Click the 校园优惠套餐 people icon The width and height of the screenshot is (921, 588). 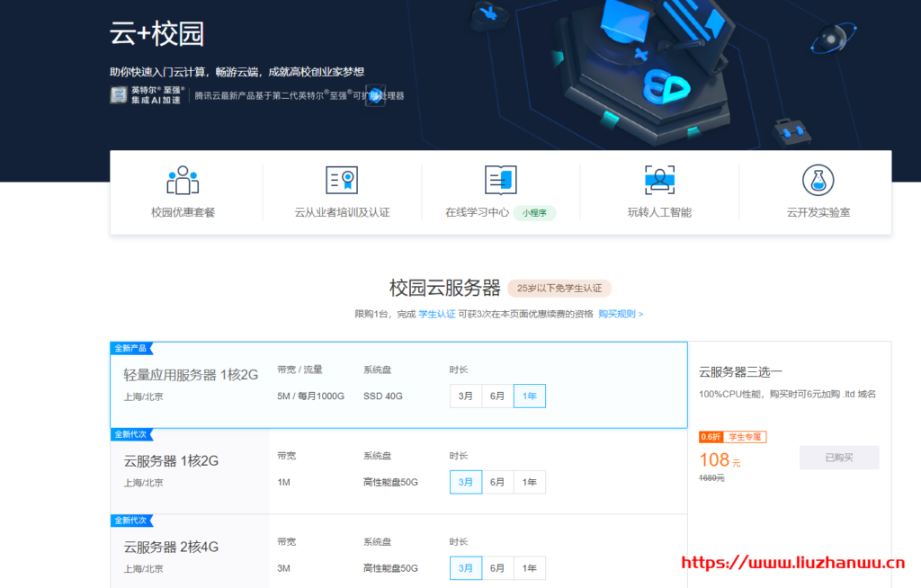(x=183, y=181)
